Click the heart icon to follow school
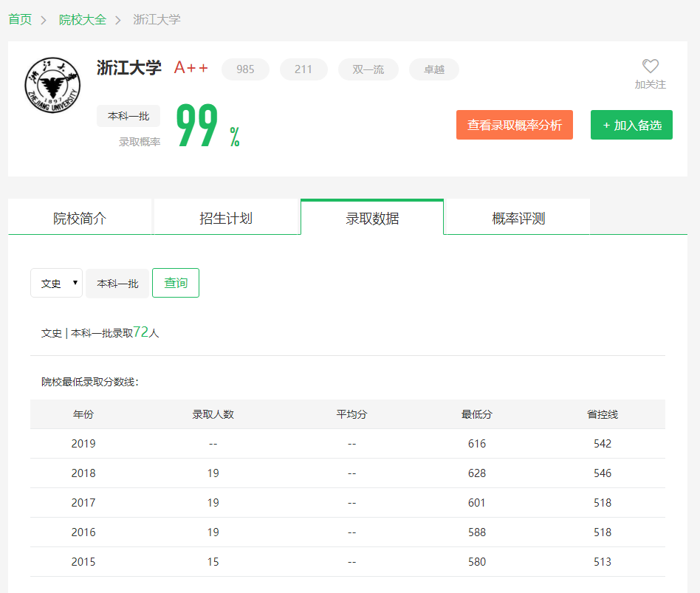Image resolution: width=700 pixels, height=593 pixels. click(x=650, y=66)
